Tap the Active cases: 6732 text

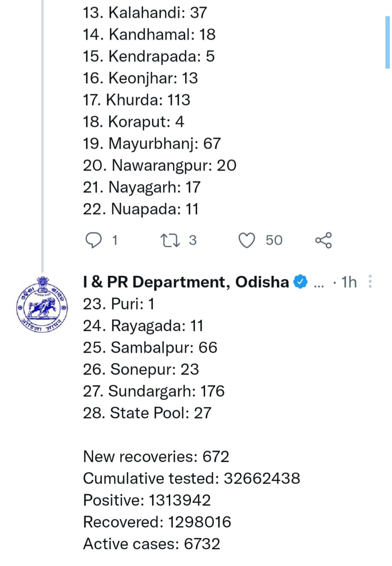click(x=152, y=544)
